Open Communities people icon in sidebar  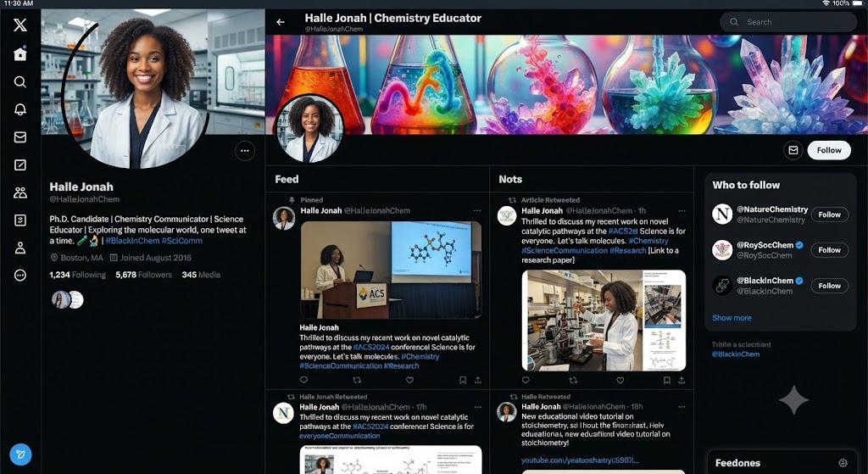[x=20, y=192]
